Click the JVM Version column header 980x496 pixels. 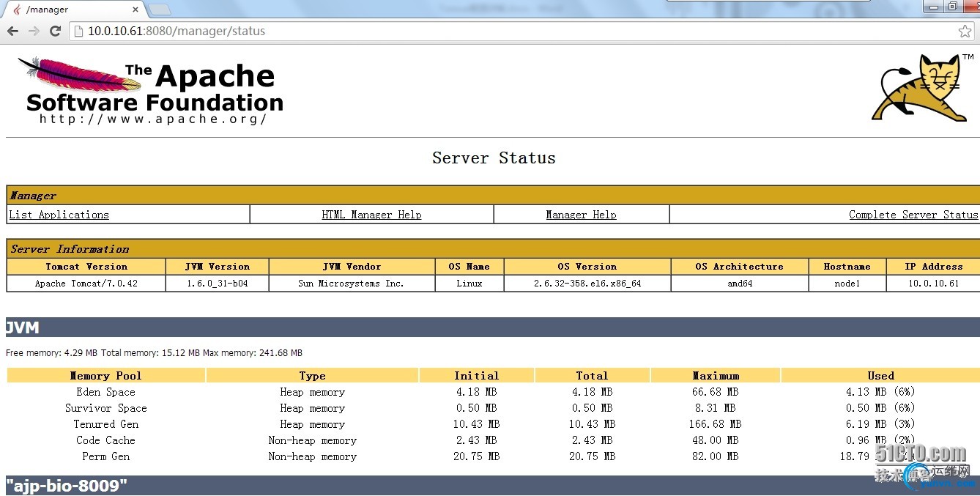coord(217,267)
